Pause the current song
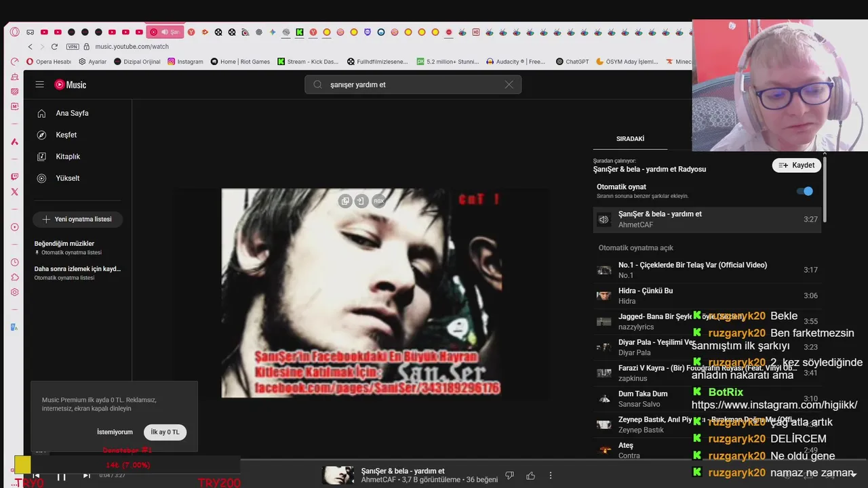Viewport: 868px width, 488px height. [61, 476]
